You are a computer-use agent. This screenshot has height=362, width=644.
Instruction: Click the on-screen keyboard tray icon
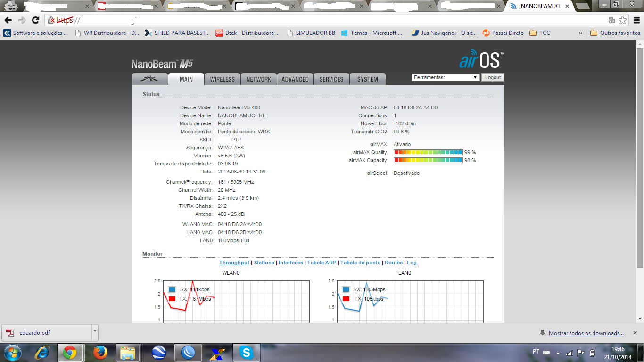(x=546, y=352)
